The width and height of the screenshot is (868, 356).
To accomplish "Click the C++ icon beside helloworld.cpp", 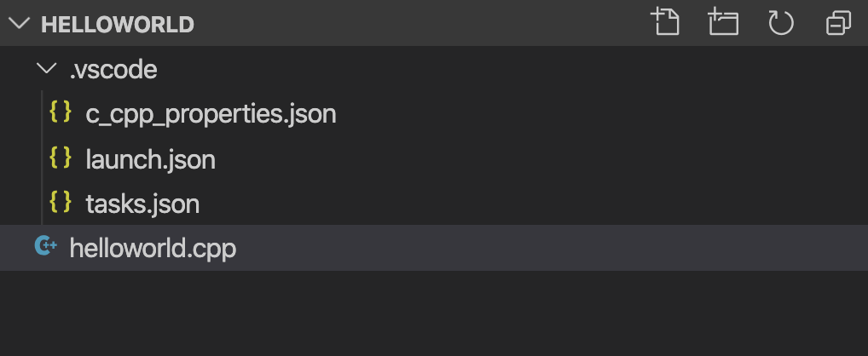I will [x=44, y=247].
